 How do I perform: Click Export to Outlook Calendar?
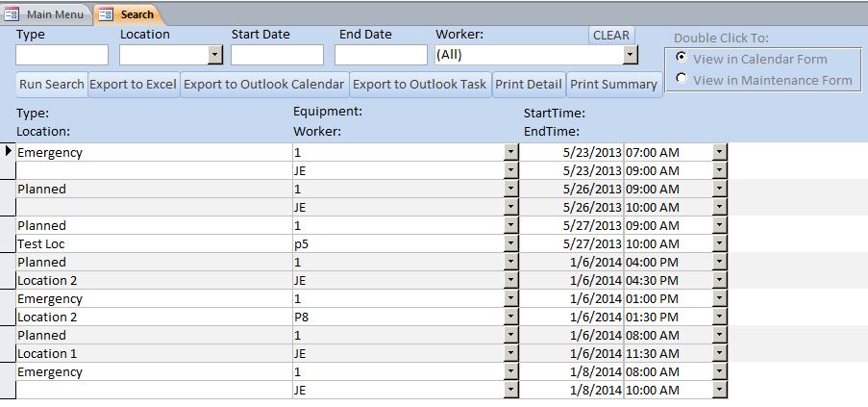[x=264, y=84]
